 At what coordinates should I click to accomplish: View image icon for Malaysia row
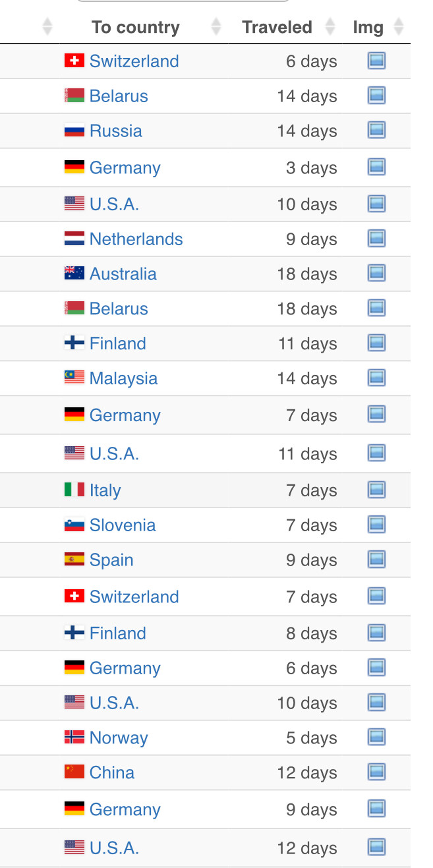click(x=376, y=378)
